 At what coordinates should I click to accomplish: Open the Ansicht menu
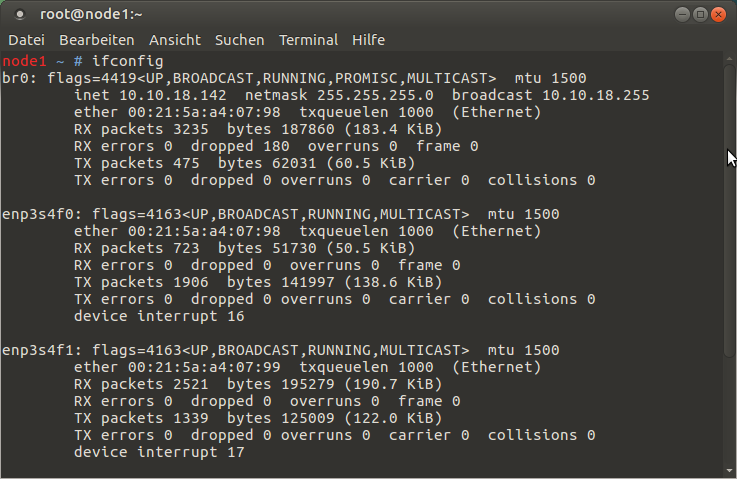[175, 40]
